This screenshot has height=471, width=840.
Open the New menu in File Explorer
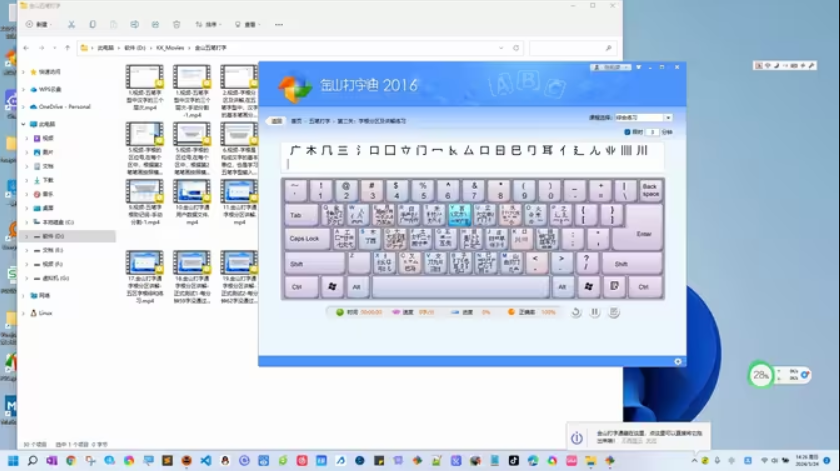point(38,25)
